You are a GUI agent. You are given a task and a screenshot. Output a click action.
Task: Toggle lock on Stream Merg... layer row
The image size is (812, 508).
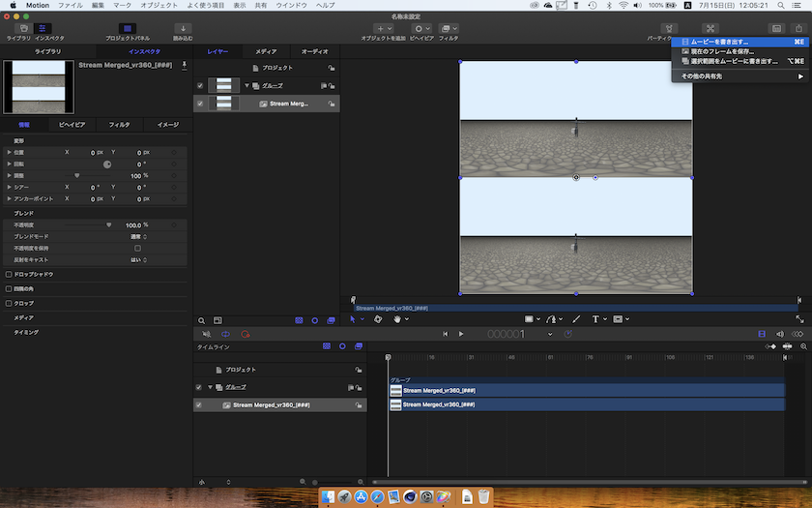[x=331, y=104]
